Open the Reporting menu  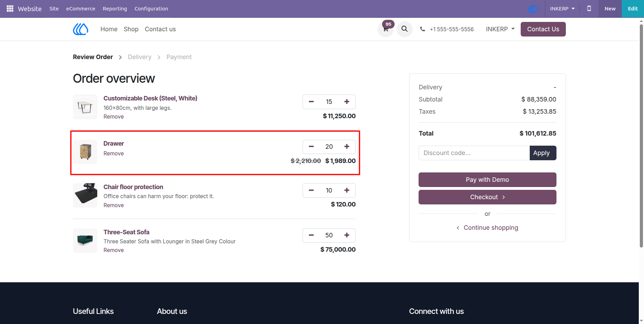point(115,9)
